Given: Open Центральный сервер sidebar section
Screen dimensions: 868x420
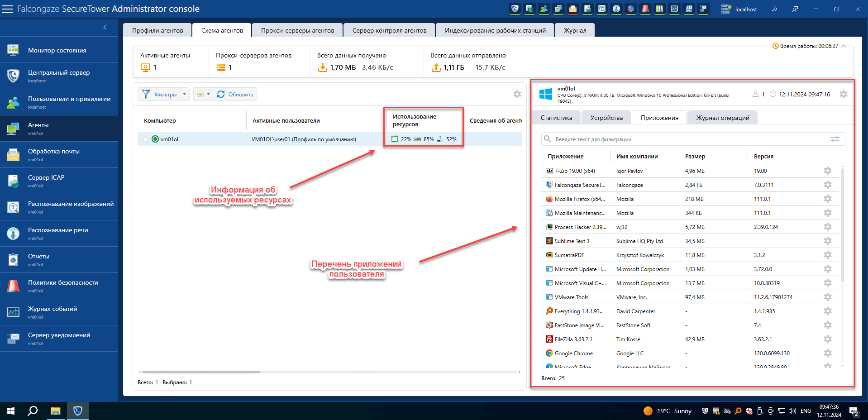Looking at the screenshot, I should [59, 76].
